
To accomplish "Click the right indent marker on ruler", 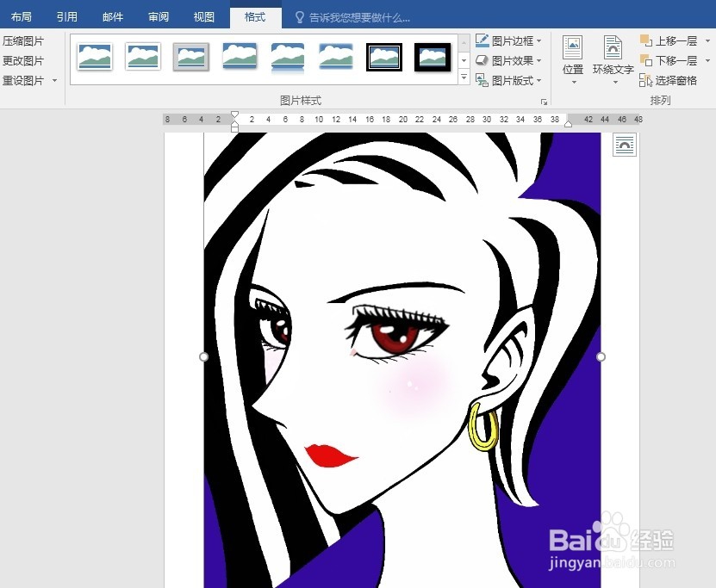I will 568,124.
